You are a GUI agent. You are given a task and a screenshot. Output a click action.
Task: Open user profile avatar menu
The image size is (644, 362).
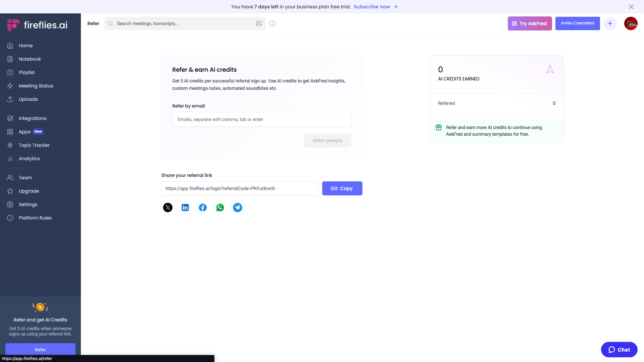631,23
